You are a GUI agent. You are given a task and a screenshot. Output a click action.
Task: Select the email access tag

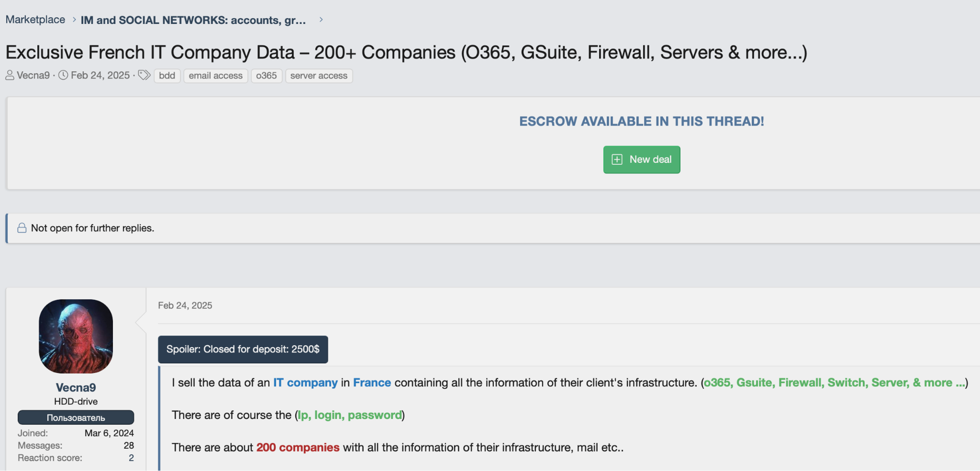(x=215, y=76)
